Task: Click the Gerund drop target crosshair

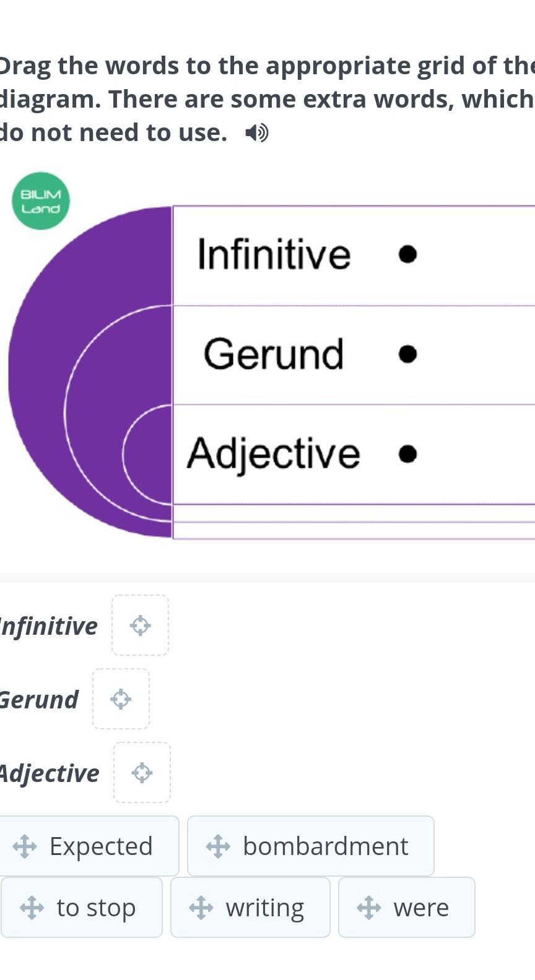Action: [x=121, y=699]
